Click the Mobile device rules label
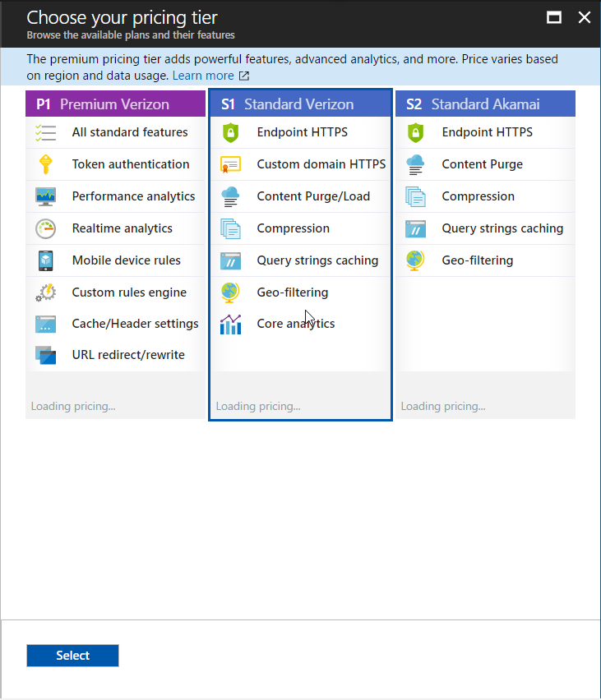 [x=127, y=260]
